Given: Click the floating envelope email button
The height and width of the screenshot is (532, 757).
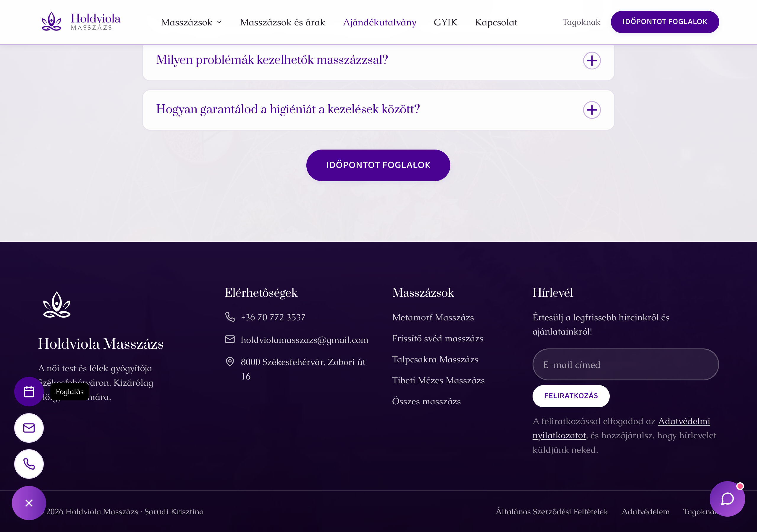Looking at the screenshot, I should pyautogui.click(x=29, y=428).
